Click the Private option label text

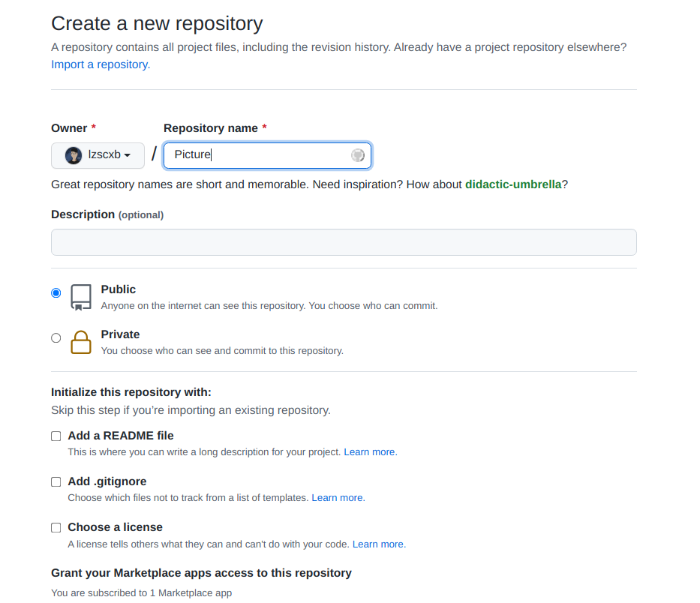(121, 334)
